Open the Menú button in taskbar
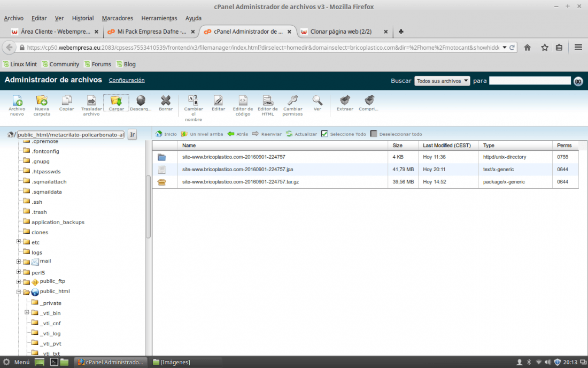 [17, 362]
